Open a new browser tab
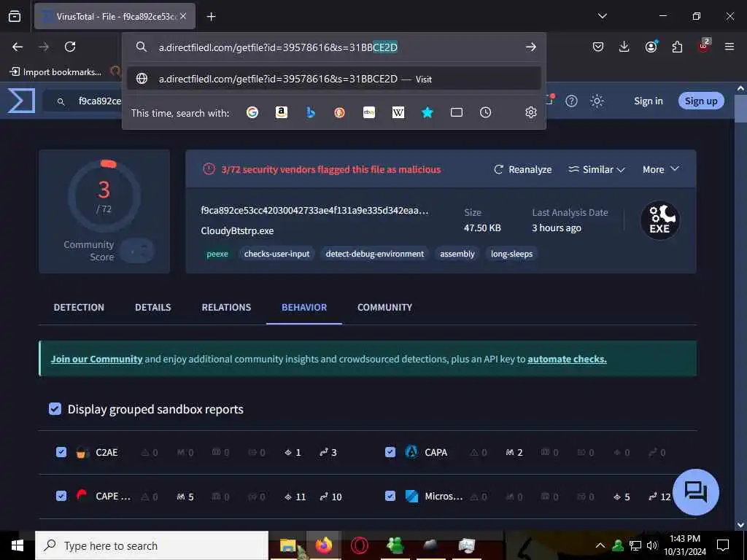This screenshot has width=747, height=560. pos(211,17)
